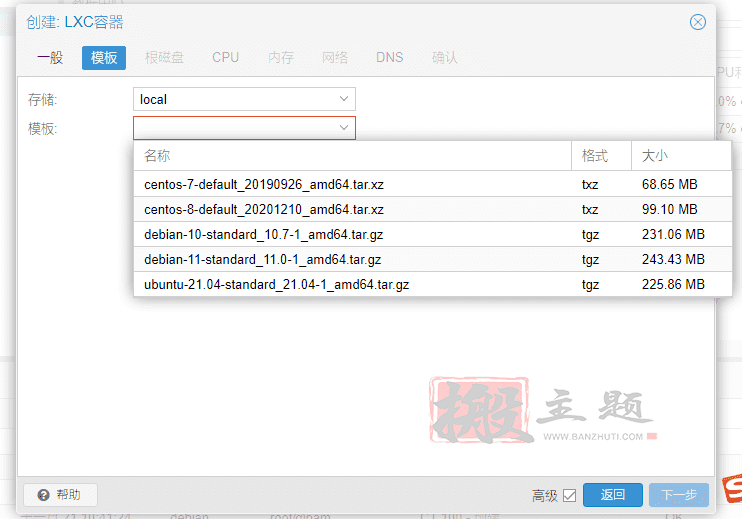The width and height of the screenshot is (742, 519).
Task: Close the Create LXC container dialog
Action: click(x=698, y=22)
